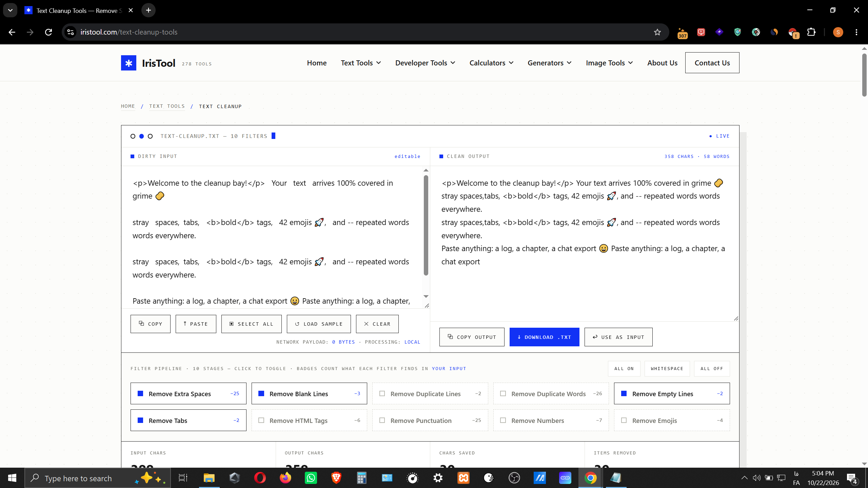868x488 pixels.
Task: Click the page's vertical scrollbar thumb
Action: point(864,75)
